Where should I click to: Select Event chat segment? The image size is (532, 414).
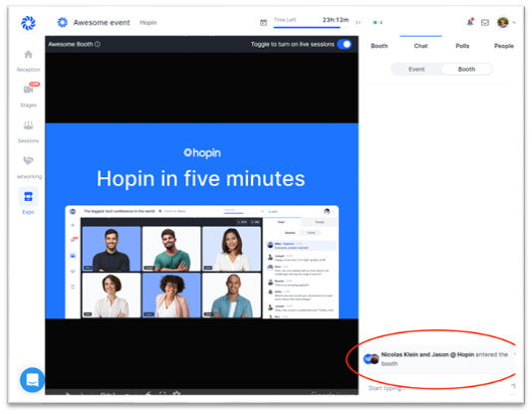pyautogui.click(x=416, y=69)
